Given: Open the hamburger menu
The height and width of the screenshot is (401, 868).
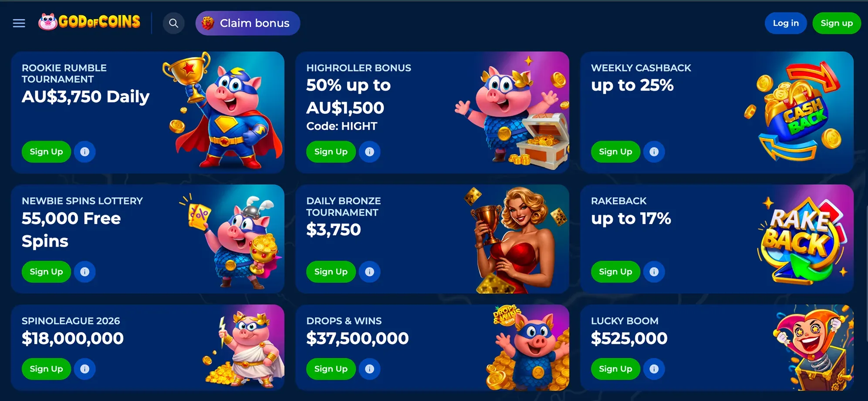Looking at the screenshot, I should pyautogui.click(x=19, y=23).
